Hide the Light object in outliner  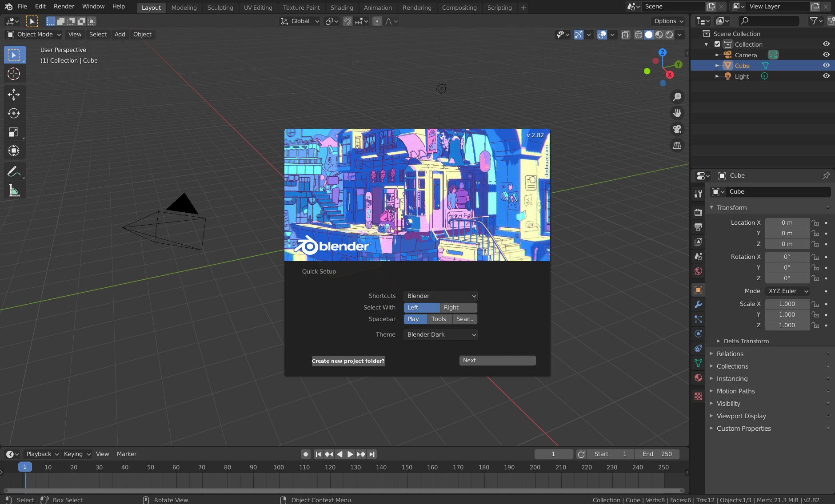tap(826, 76)
